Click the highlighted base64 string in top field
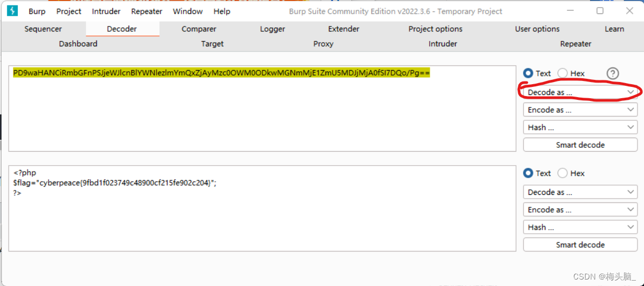This screenshot has width=644, height=286. pos(221,73)
